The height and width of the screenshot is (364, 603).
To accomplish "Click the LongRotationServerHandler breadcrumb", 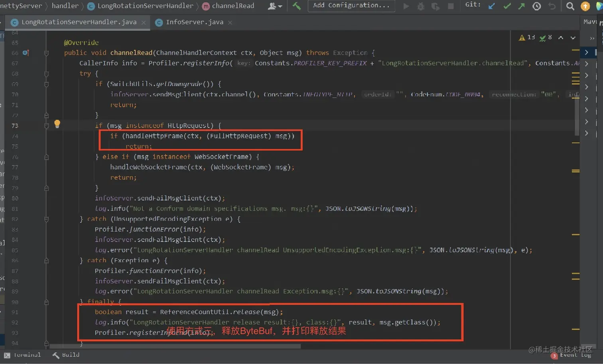I will 140,6.
